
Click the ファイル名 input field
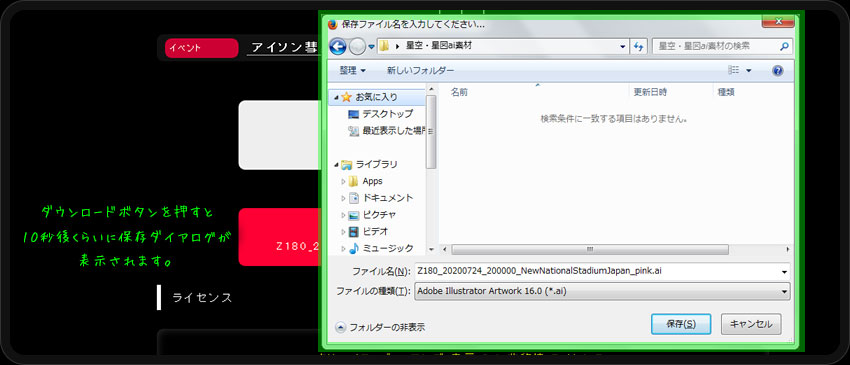[602, 271]
